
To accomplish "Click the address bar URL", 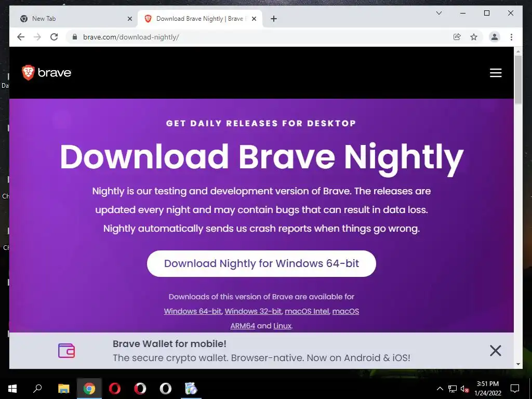I will pyautogui.click(x=131, y=37).
